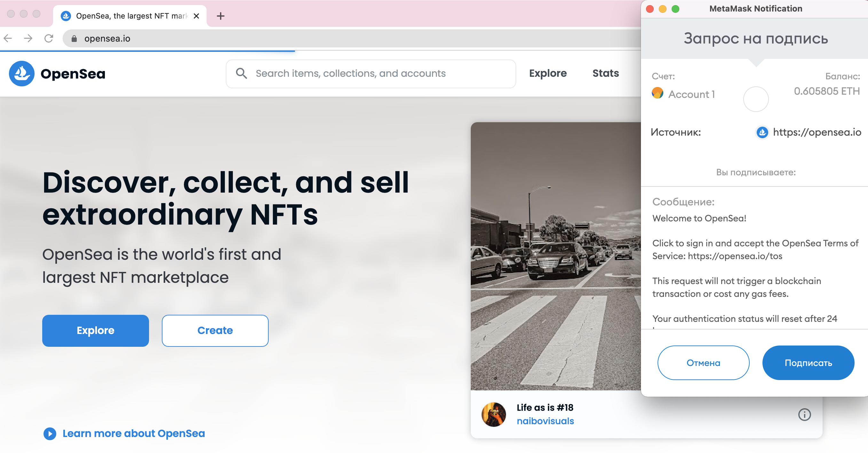Screen dimensions: 868x453
Task: Go forward with the browser forward arrow
Action: 28,38
